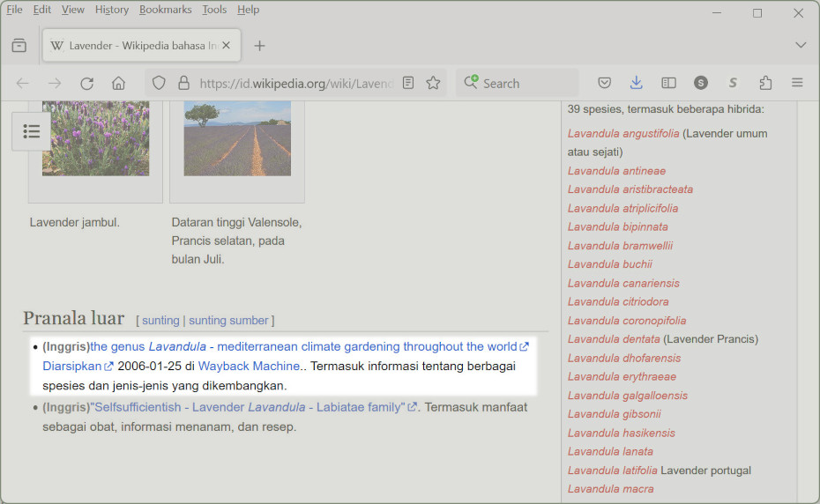This screenshot has width=820, height=504.
Task: Open the Save to Pocket icon
Action: point(605,83)
